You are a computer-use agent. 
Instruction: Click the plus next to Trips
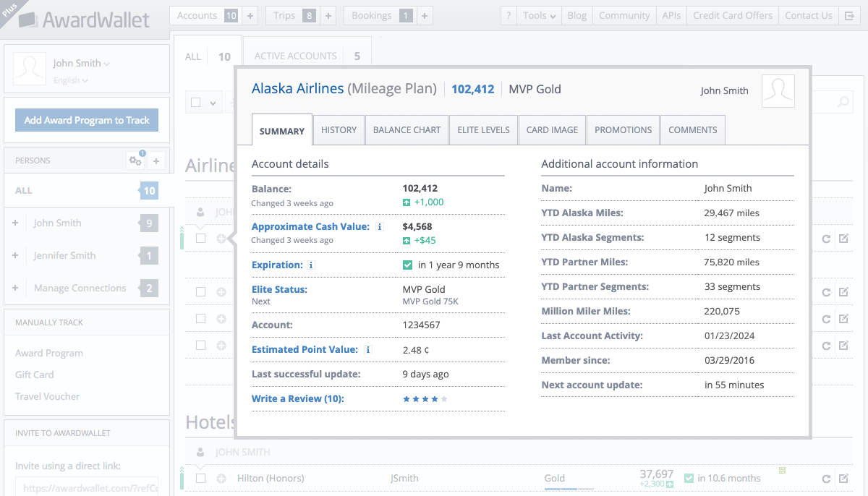(x=328, y=15)
